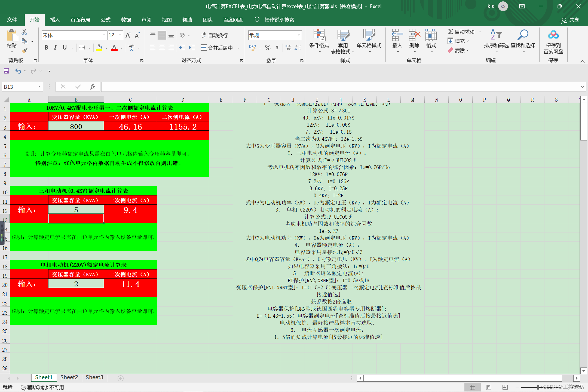The height and width of the screenshot is (392, 588).
Task: Apply the red font color
Action: tap(114, 48)
